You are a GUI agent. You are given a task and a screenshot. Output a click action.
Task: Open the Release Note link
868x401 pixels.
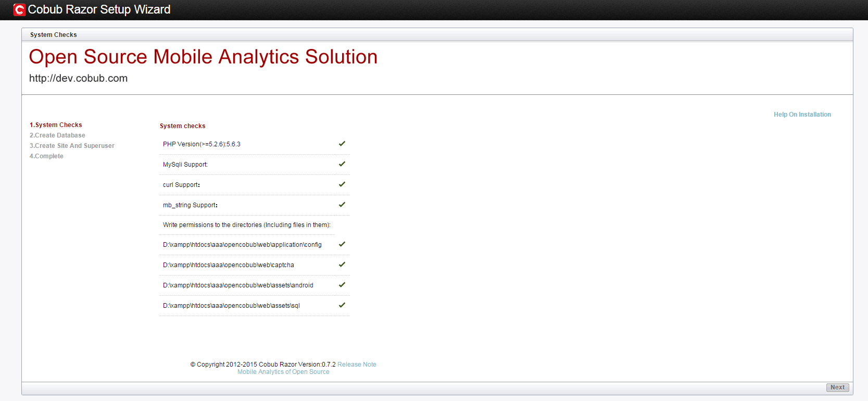point(357,365)
